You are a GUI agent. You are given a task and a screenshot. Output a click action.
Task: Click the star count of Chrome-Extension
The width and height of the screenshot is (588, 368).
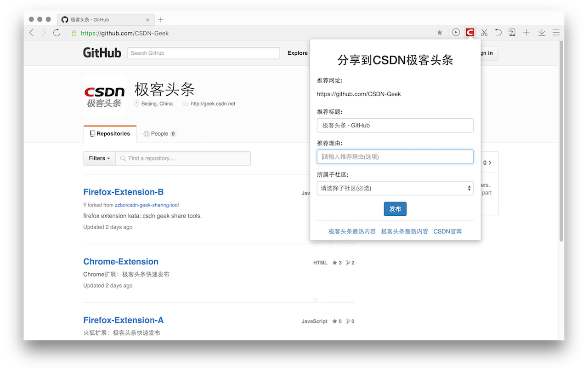click(337, 263)
